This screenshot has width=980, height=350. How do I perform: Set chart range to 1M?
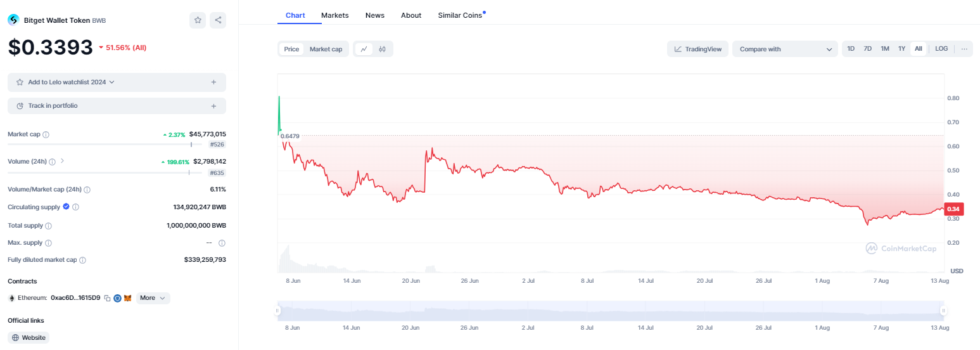pyautogui.click(x=885, y=49)
